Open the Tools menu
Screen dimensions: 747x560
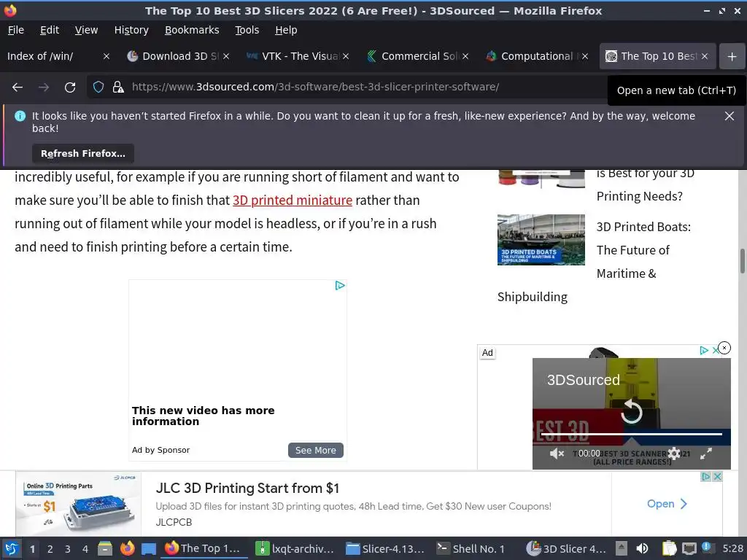point(247,30)
